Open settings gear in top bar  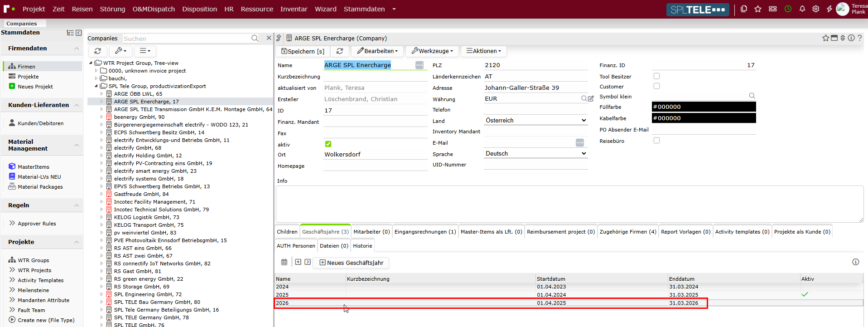tap(816, 9)
